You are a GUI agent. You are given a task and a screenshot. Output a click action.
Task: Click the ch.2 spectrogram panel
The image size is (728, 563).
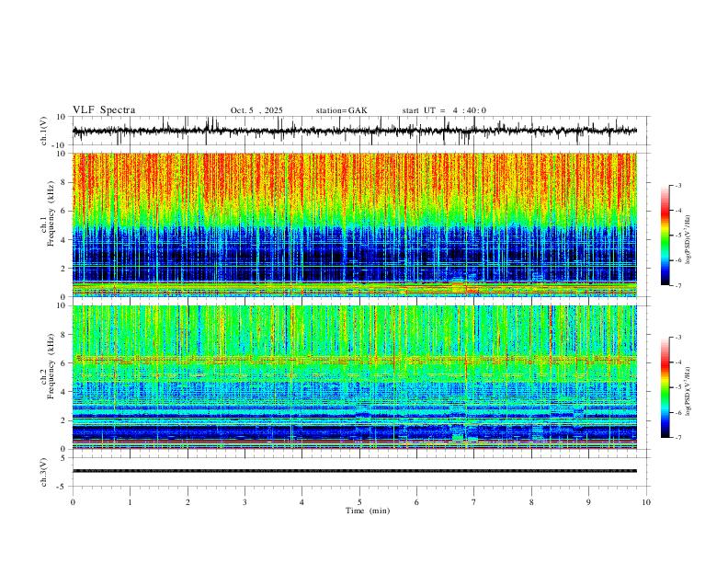pos(355,377)
